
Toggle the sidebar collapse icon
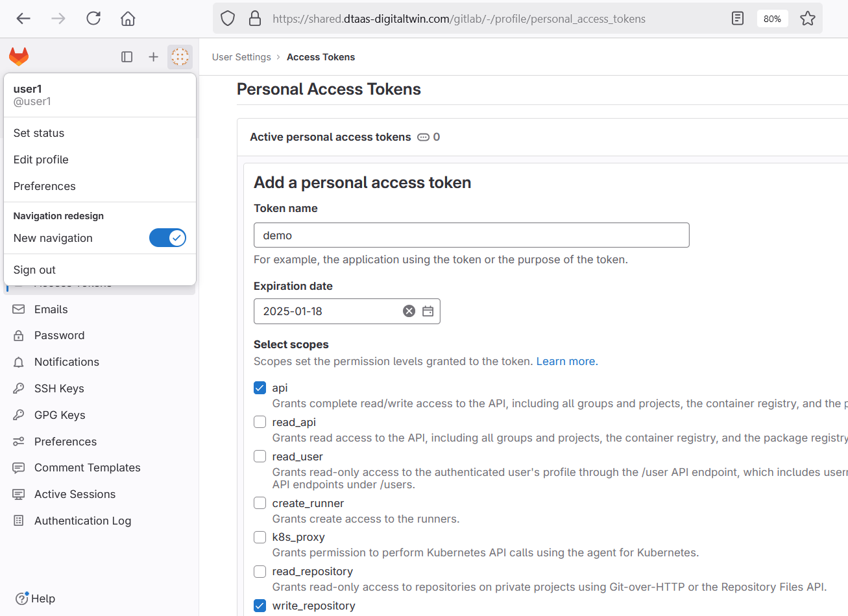pyautogui.click(x=127, y=57)
